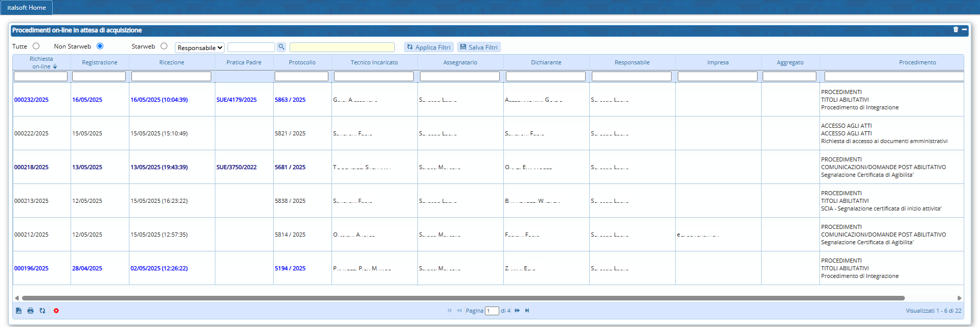Click the export table icon in footer
980x327 pixels.
18,311
